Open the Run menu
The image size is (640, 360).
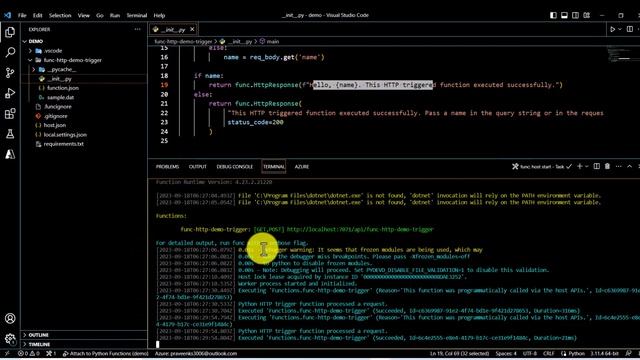click(x=115, y=15)
